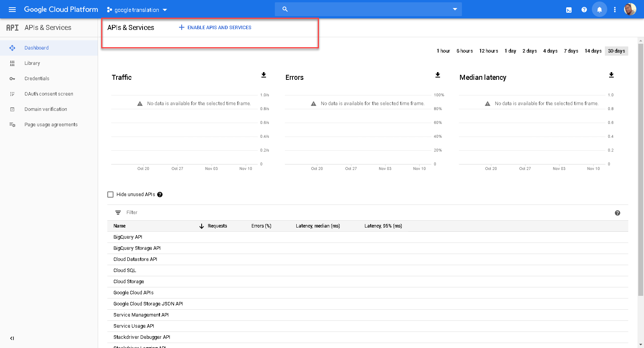
Task: Click the filter list icon
Action: [118, 213]
